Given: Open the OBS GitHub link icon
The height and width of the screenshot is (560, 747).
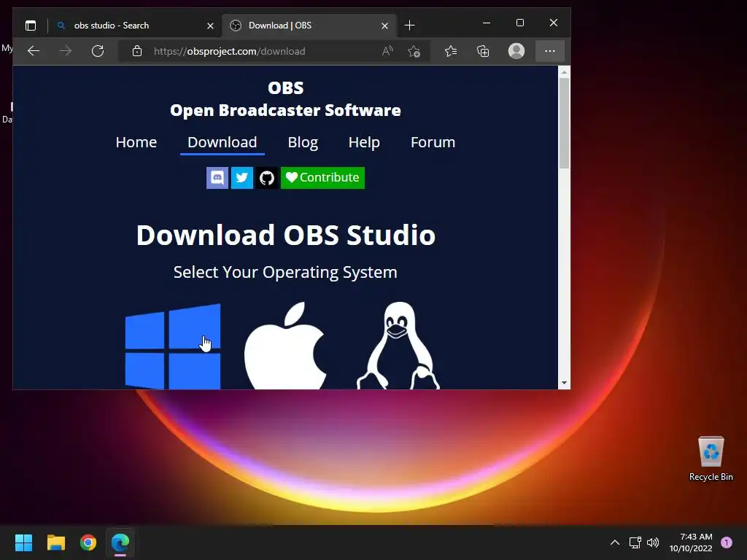Looking at the screenshot, I should coord(267,178).
